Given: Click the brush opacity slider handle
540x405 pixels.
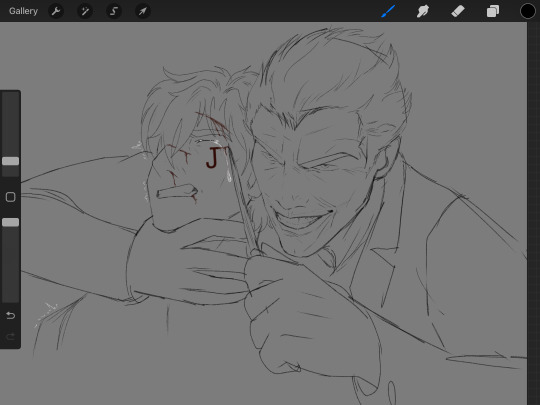Looking at the screenshot, I should [x=10, y=222].
